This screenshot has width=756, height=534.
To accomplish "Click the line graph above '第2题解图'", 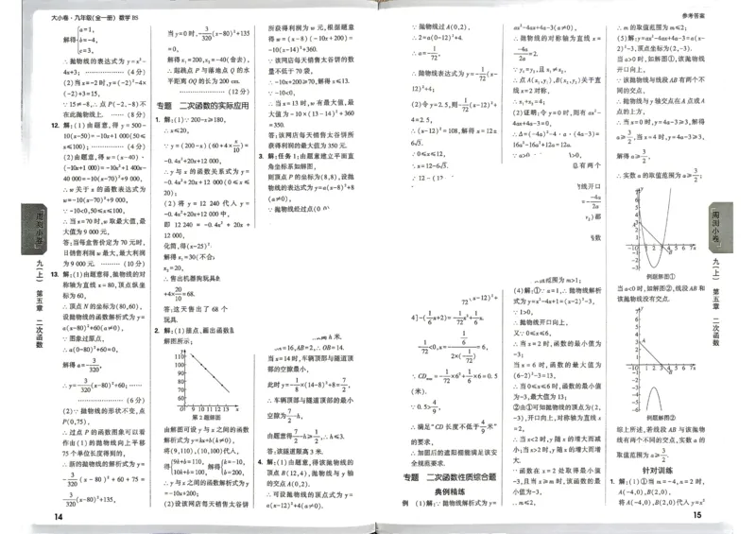I will (x=206, y=380).
